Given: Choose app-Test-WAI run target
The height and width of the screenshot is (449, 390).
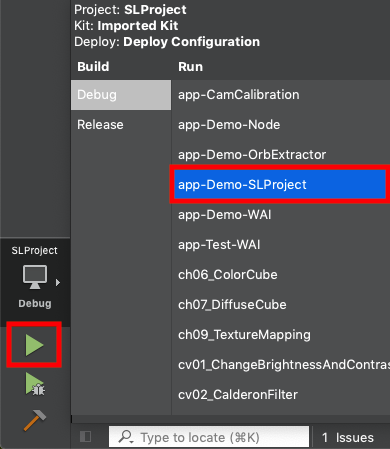Looking at the screenshot, I should [x=281, y=245].
